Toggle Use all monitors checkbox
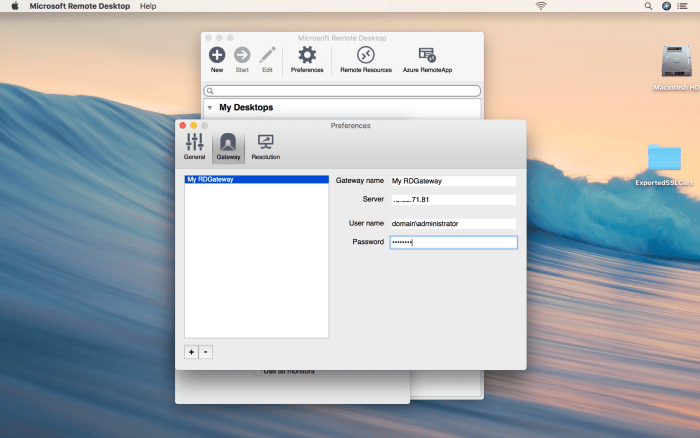This screenshot has height=438, width=700. coord(257,371)
